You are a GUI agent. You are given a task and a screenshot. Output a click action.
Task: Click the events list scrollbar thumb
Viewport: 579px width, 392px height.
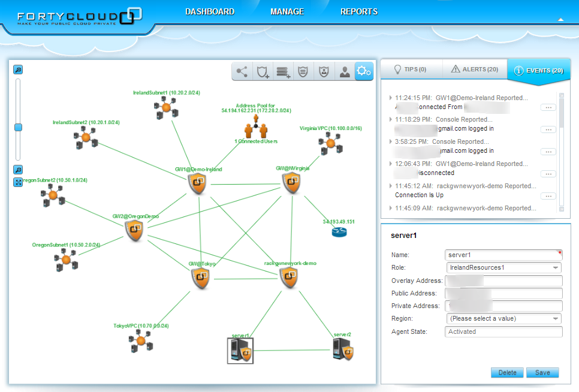[x=562, y=113]
